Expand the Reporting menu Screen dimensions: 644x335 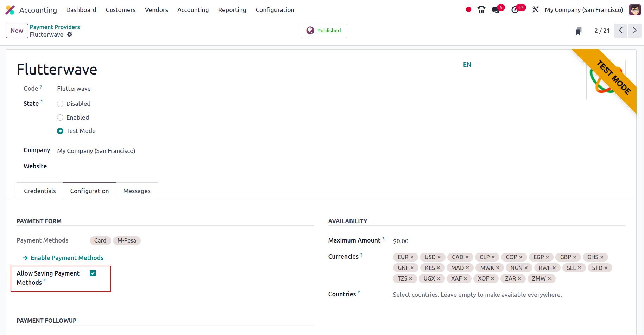232,10
